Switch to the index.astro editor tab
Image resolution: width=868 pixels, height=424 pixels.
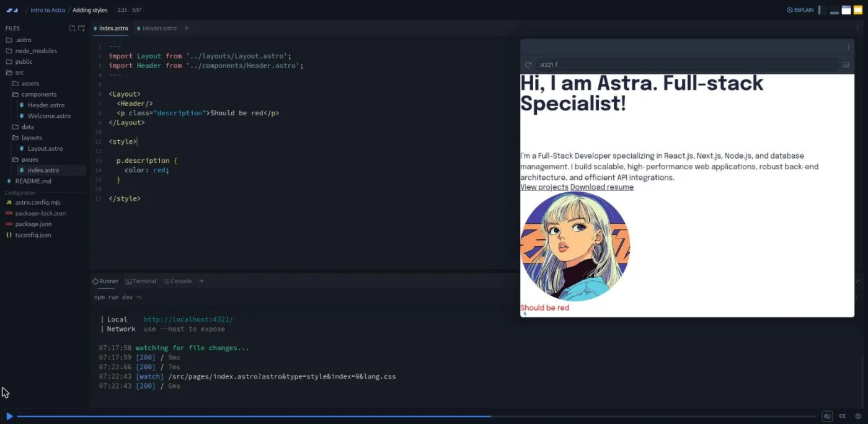[x=111, y=28]
